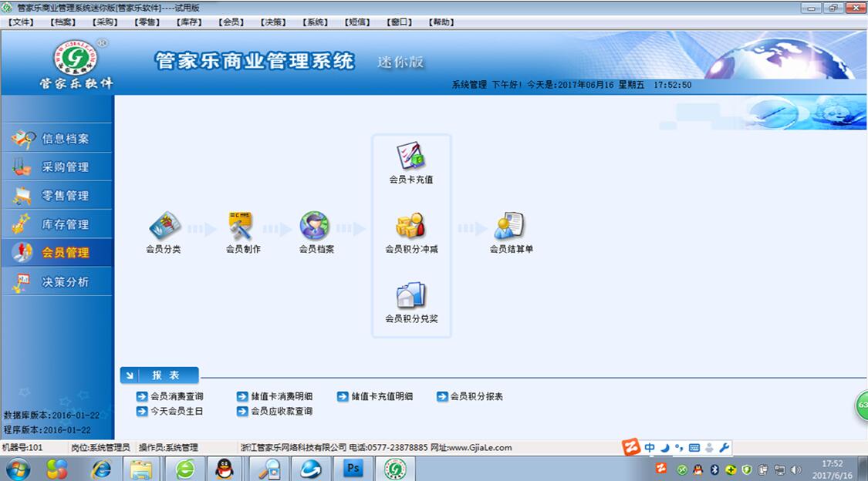Open the 会员应收款查询 report
The width and height of the screenshot is (868, 481).
[275, 412]
